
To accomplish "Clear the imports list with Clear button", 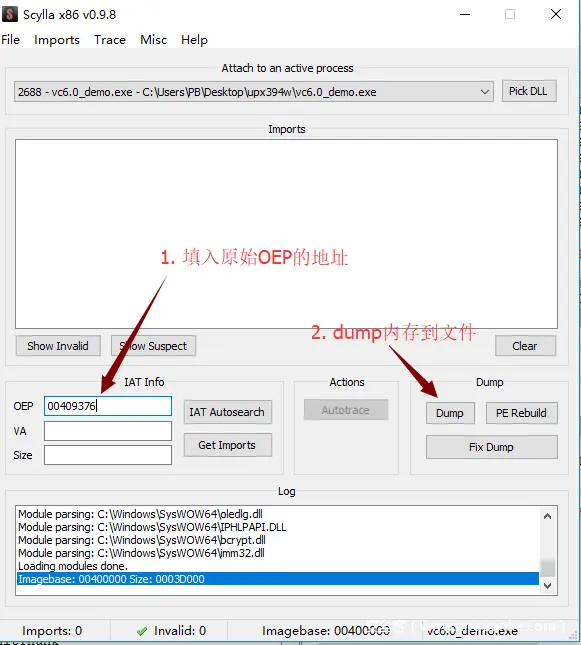I will [x=525, y=346].
